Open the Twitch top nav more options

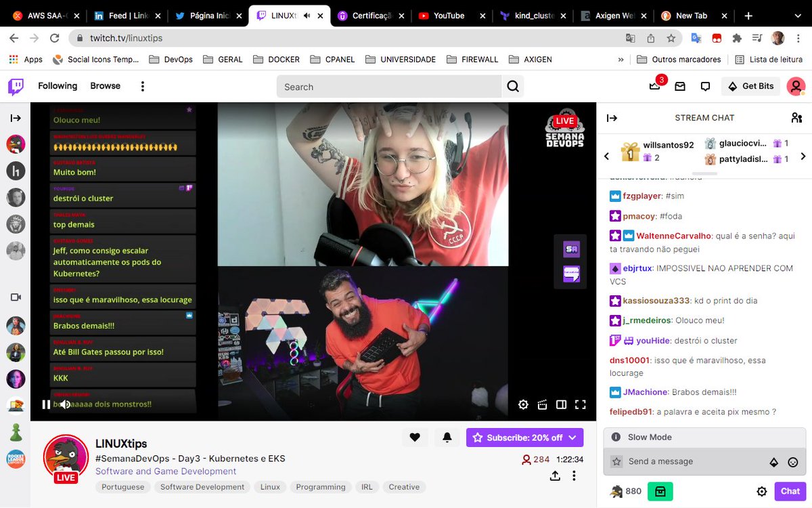click(x=143, y=87)
